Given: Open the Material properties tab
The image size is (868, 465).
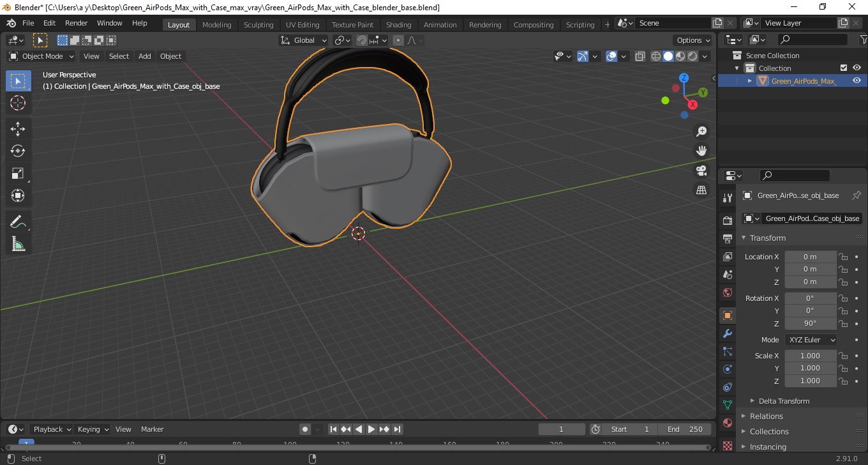Looking at the screenshot, I should click(727, 423).
